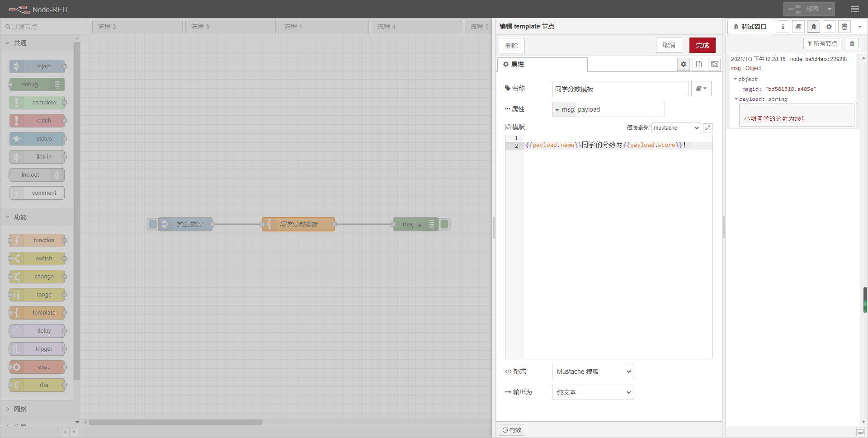
Task: Click the red 完成 button
Action: (702, 45)
